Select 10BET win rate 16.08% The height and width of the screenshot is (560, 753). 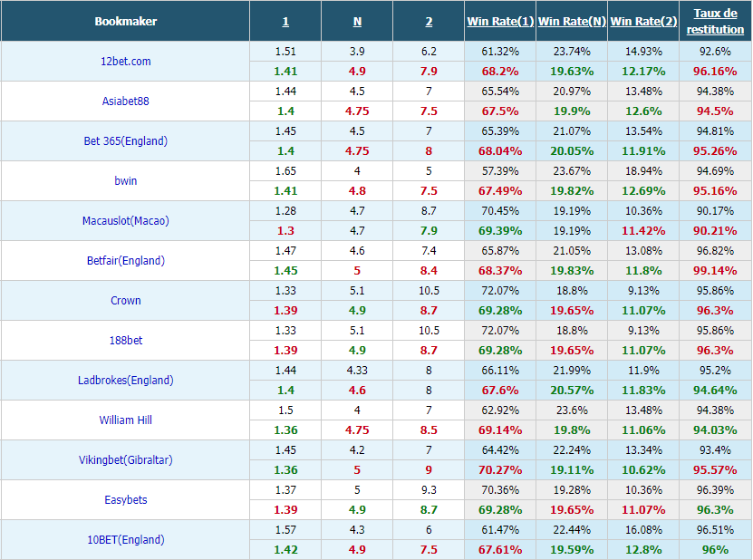point(643,530)
